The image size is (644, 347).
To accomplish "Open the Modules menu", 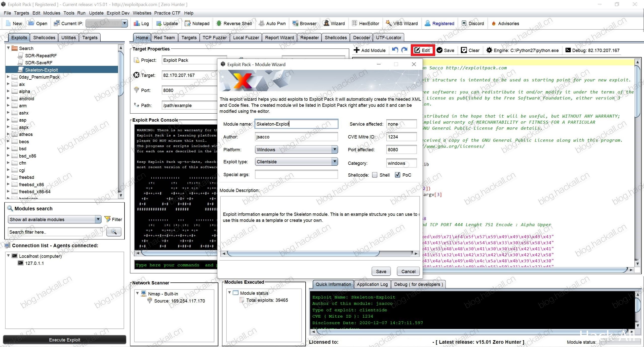I will click(52, 13).
